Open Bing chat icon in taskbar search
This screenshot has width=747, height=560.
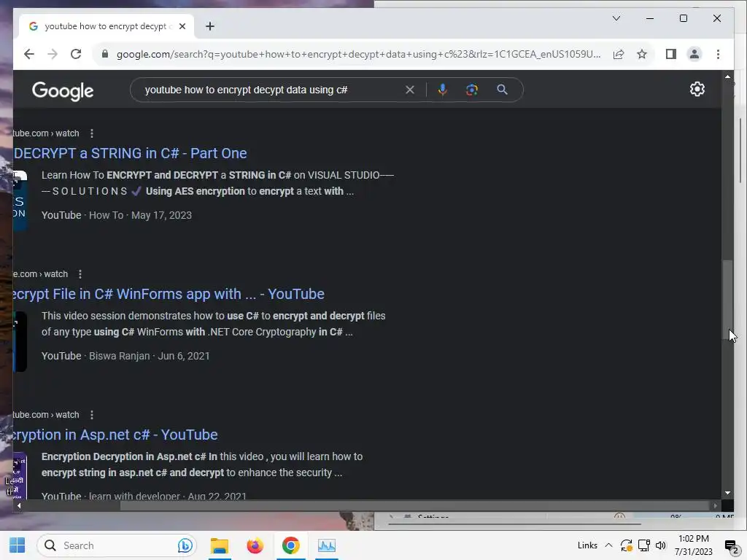[x=185, y=545]
